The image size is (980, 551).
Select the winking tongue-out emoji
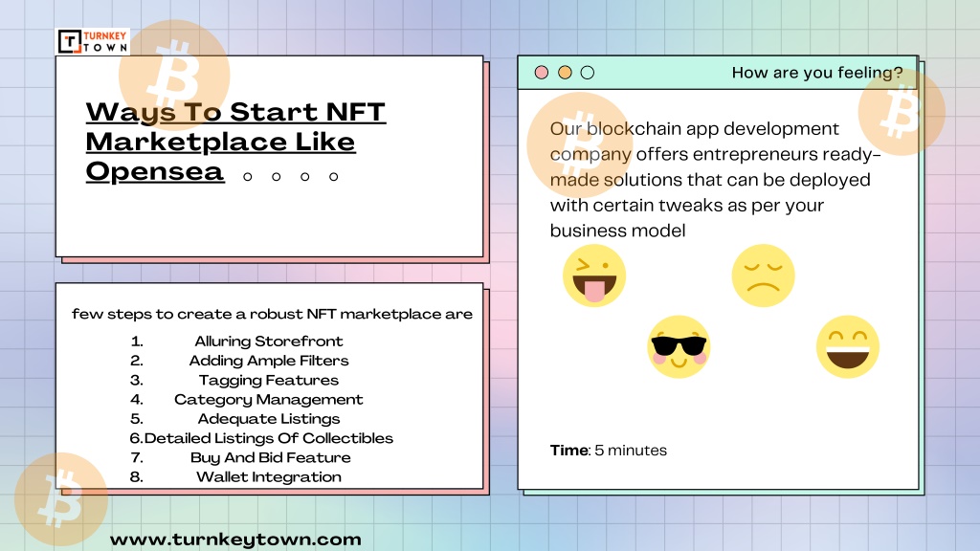click(593, 275)
